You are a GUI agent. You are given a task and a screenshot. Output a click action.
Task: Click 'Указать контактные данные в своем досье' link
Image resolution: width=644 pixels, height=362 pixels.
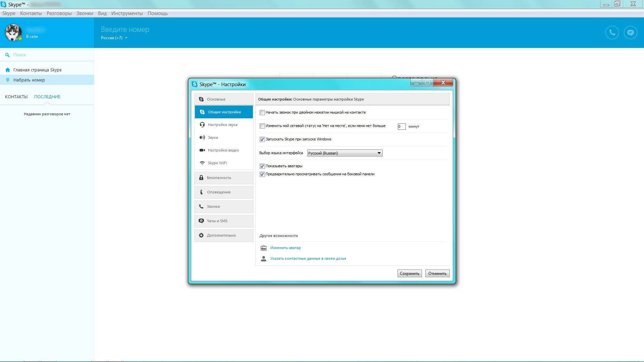(x=308, y=259)
